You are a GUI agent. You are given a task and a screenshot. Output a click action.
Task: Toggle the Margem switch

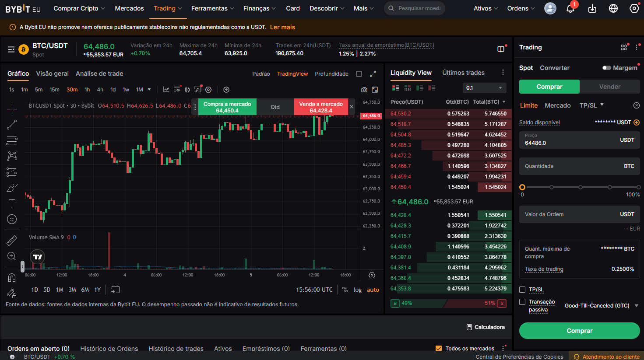click(x=606, y=68)
